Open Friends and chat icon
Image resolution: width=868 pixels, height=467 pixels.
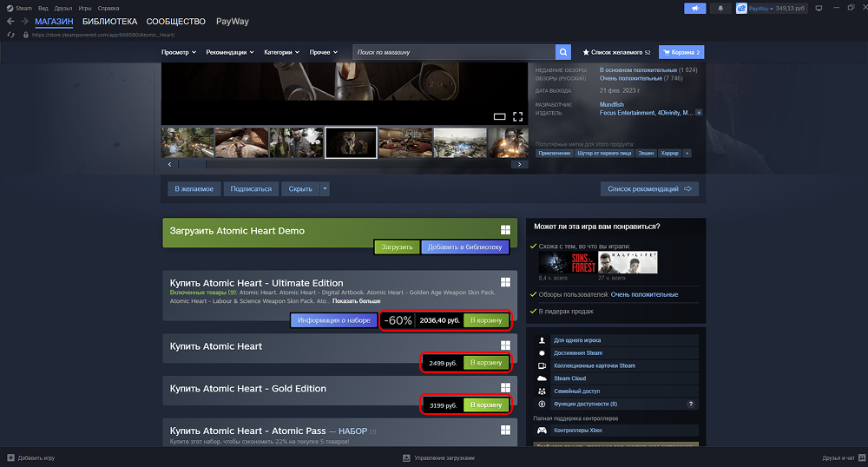click(x=861, y=457)
